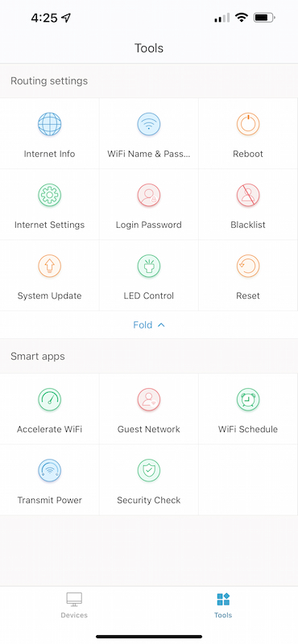Tap the Routing settings section header
This screenshot has height=644, width=298.
pyautogui.click(x=49, y=81)
